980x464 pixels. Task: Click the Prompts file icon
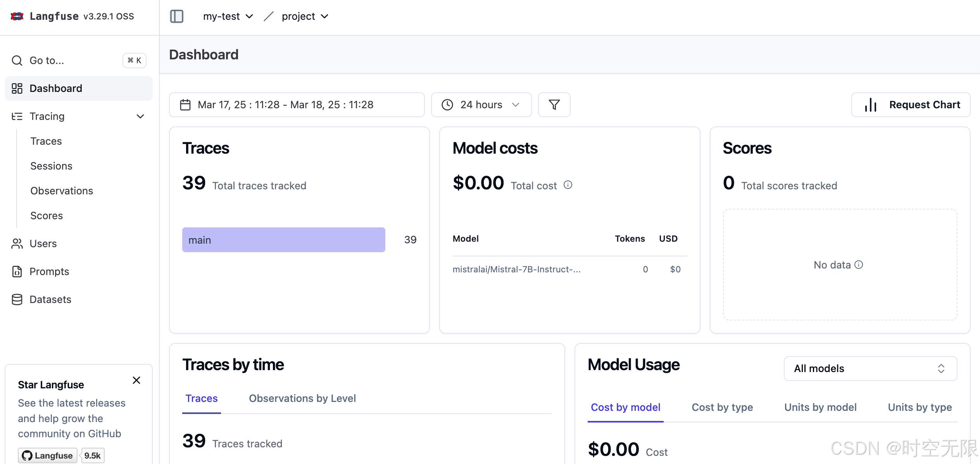[17, 272]
